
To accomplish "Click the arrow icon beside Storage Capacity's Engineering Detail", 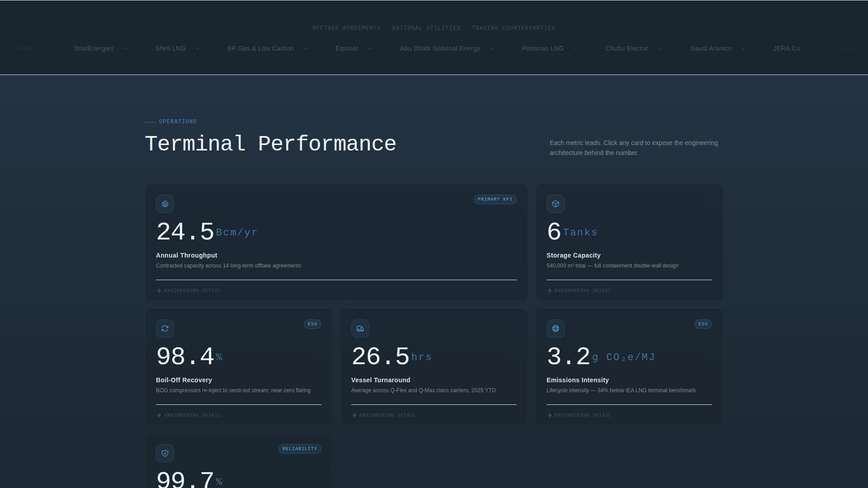I will (549, 291).
